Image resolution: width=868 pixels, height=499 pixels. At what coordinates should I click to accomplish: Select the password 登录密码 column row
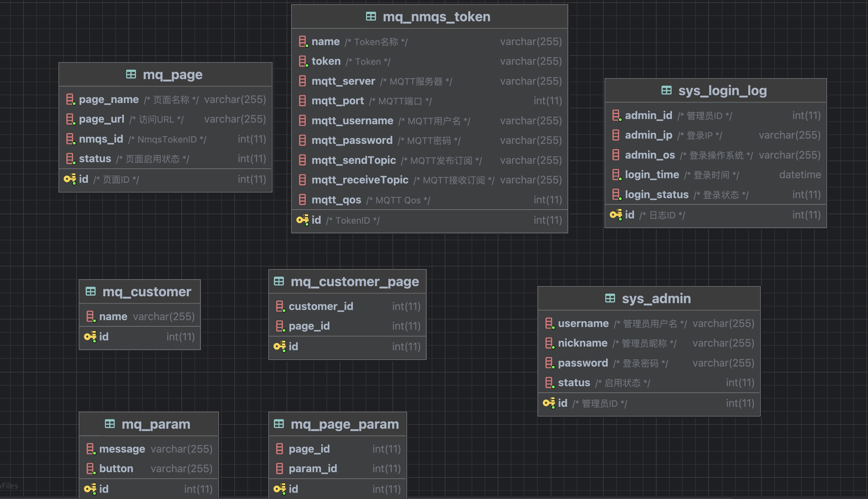tap(649, 363)
